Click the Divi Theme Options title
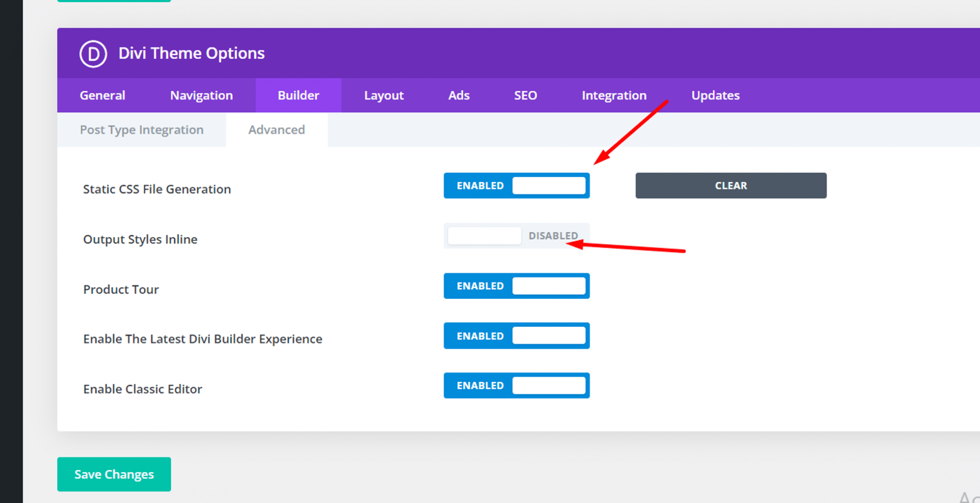Viewport: 980px width, 503px height. 191,53
